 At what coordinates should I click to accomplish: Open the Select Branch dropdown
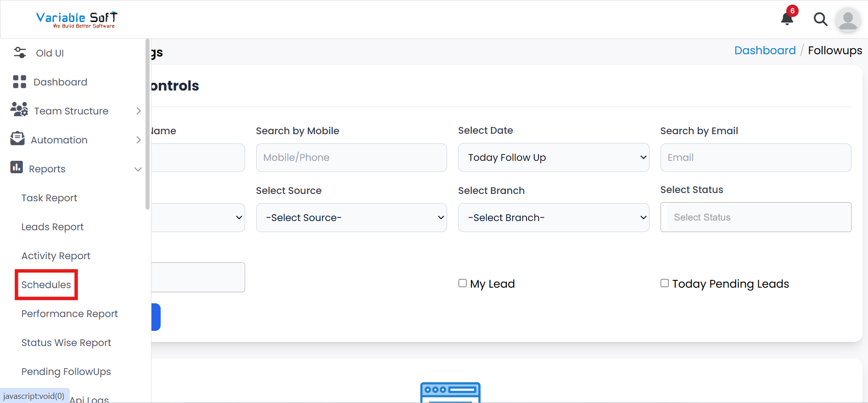(553, 218)
